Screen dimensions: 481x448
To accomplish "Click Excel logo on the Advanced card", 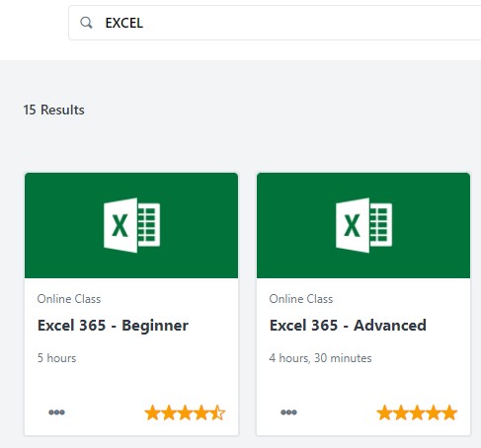I will click(x=363, y=225).
